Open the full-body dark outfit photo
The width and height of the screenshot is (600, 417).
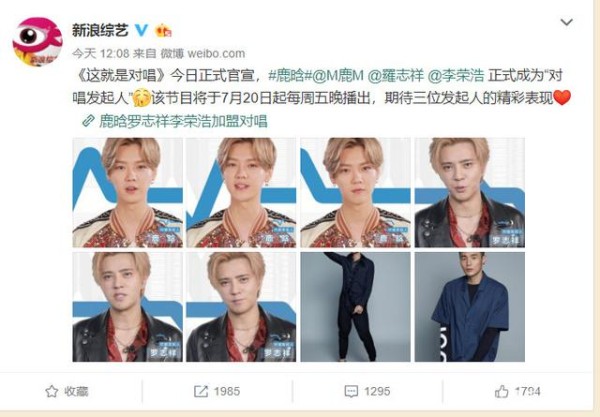click(x=355, y=306)
